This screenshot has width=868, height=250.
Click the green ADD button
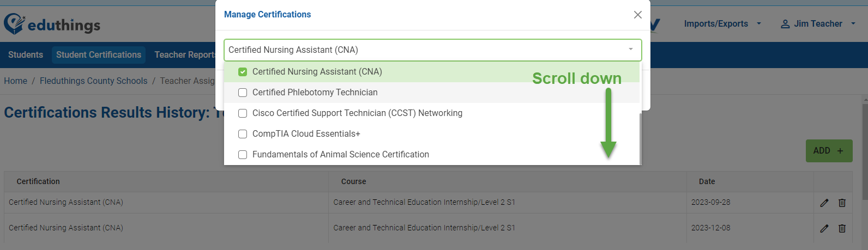click(829, 151)
